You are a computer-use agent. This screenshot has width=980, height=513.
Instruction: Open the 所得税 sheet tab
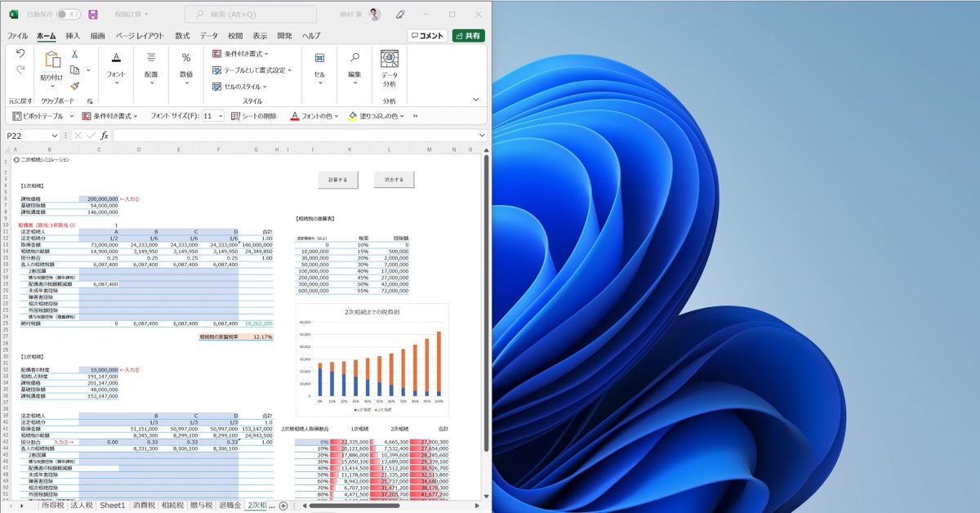tap(53, 506)
